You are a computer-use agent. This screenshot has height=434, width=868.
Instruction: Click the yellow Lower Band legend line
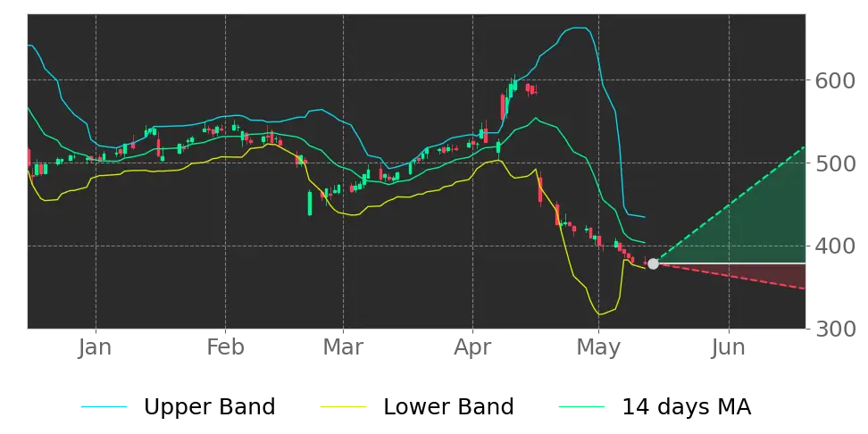pyautogui.click(x=343, y=407)
